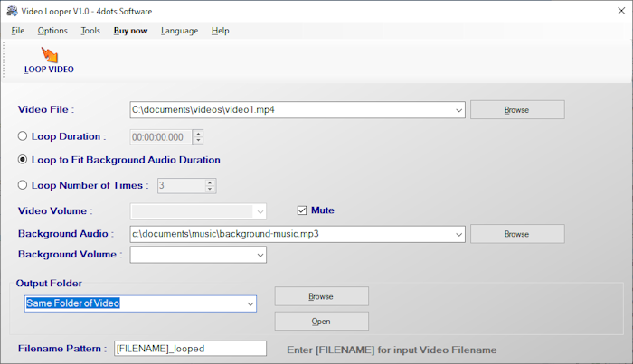This screenshot has width=633, height=364.
Task: Click the LOOP VIDEO toolbar icon
Action: 49,61
